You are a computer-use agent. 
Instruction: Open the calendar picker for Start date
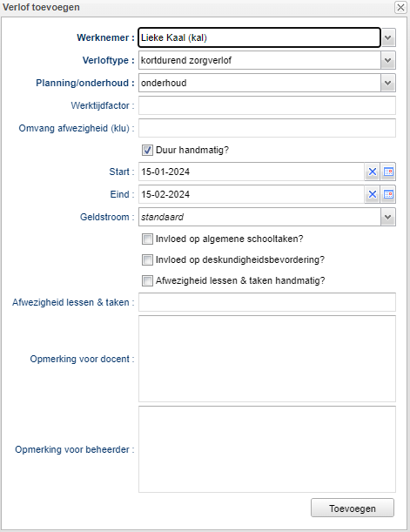tap(388, 172)
